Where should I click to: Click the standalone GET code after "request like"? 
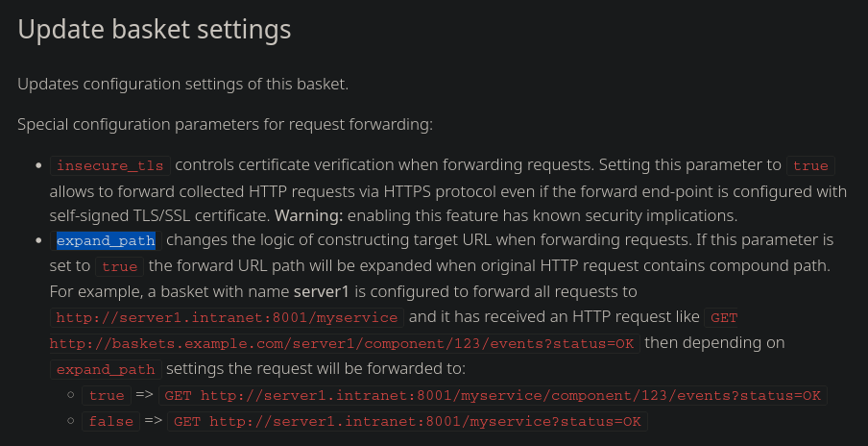pos(721,316)
